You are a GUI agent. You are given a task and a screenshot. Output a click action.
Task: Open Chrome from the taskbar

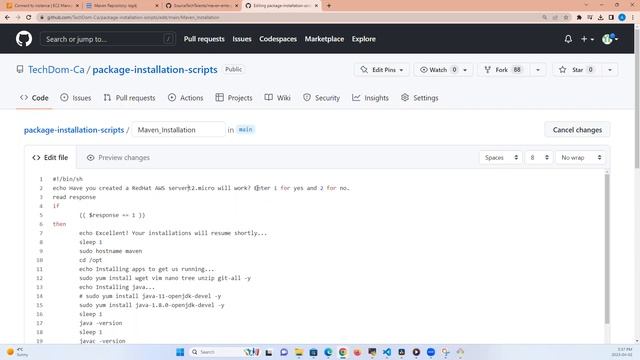click(343, 352)
